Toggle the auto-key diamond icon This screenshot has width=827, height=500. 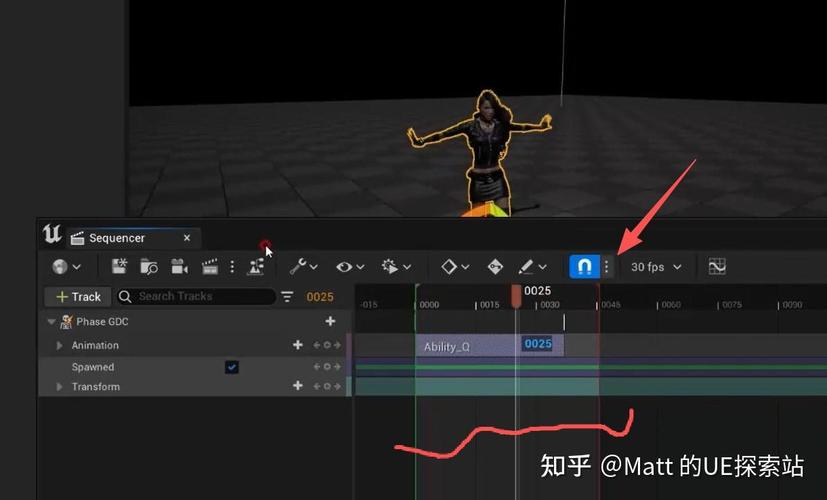coord(495,266)
